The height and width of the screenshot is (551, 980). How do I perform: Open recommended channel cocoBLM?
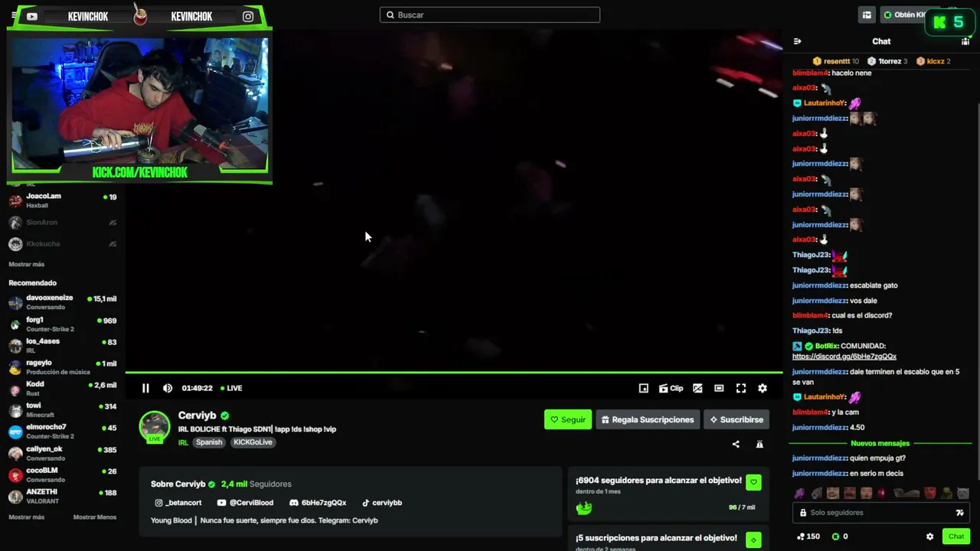(63, 474)
